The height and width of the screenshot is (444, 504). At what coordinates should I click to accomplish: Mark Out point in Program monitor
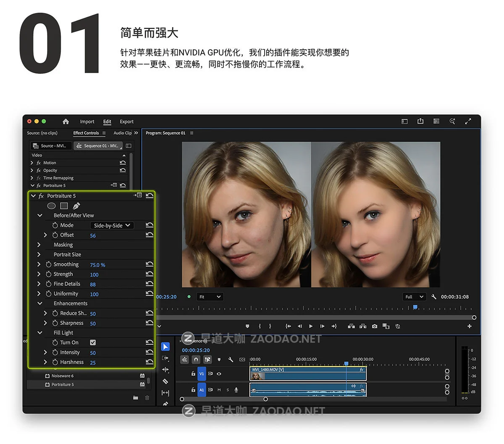point(270,326)
